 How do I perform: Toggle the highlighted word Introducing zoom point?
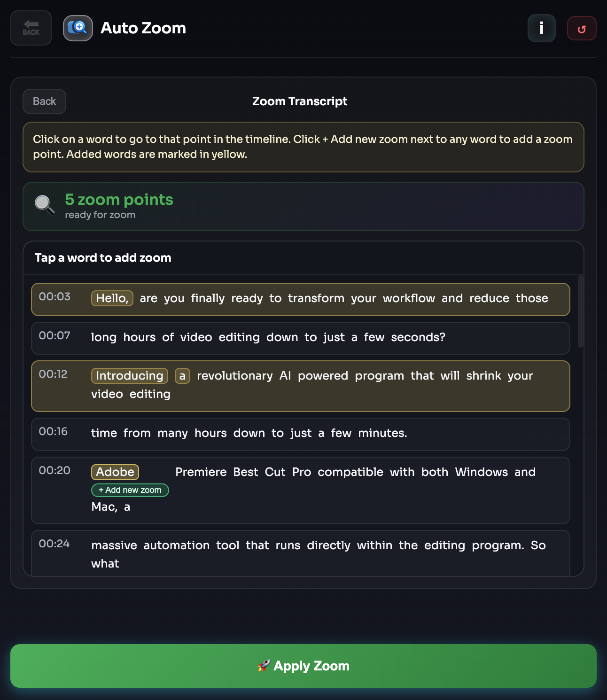point(130,376)
